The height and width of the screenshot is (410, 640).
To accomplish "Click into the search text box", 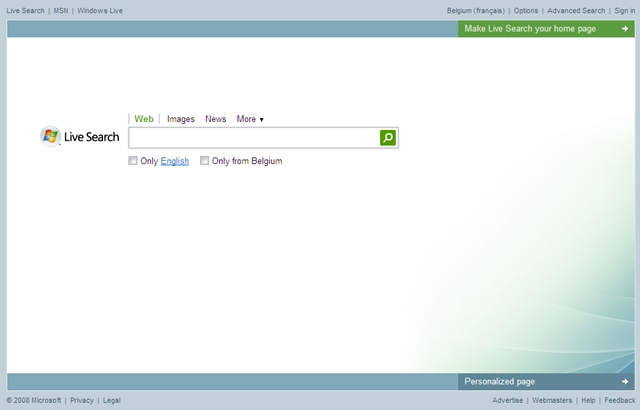I will 254,138.
